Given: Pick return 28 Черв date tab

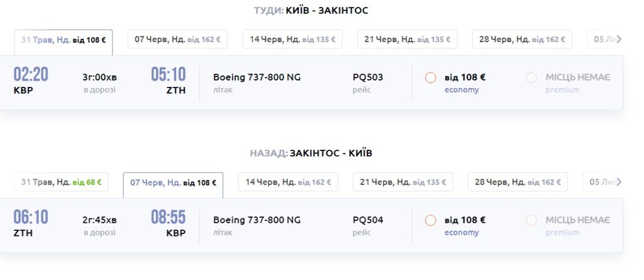Looking at the screenshot, I should coord(518,182).
